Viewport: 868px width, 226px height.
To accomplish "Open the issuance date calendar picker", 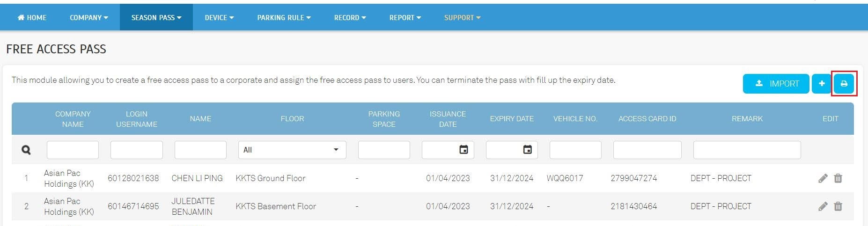I will tap(463, 150).
